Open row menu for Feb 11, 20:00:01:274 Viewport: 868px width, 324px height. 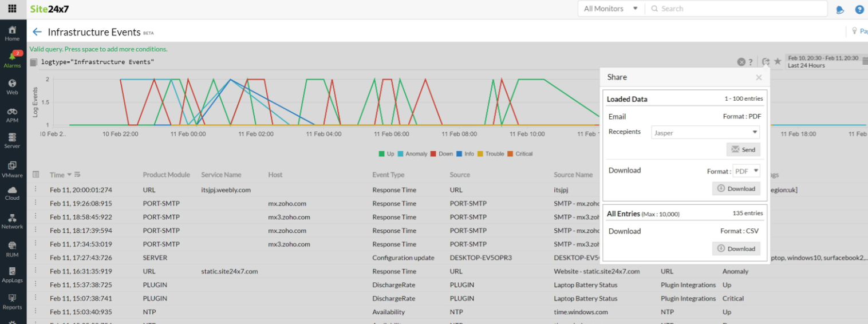(35, 189)
